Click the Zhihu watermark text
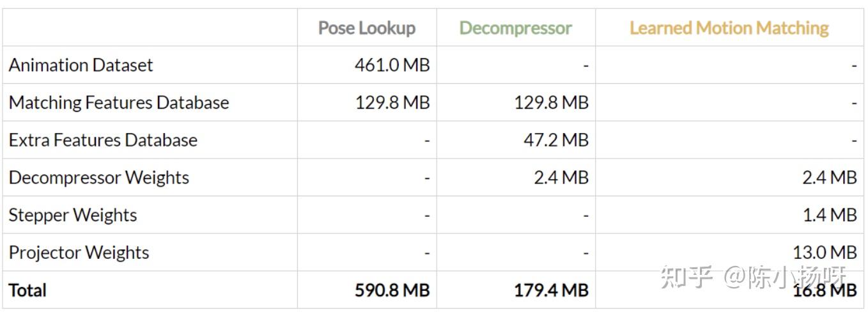 click(753, 278)
